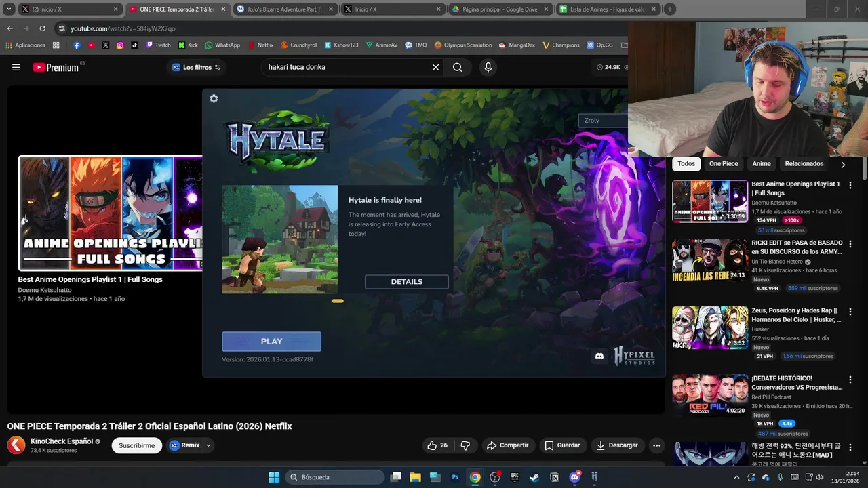This screenshot has width=868, height=488.
Task: Start voice search with microphone
Action: pos(488,67)
